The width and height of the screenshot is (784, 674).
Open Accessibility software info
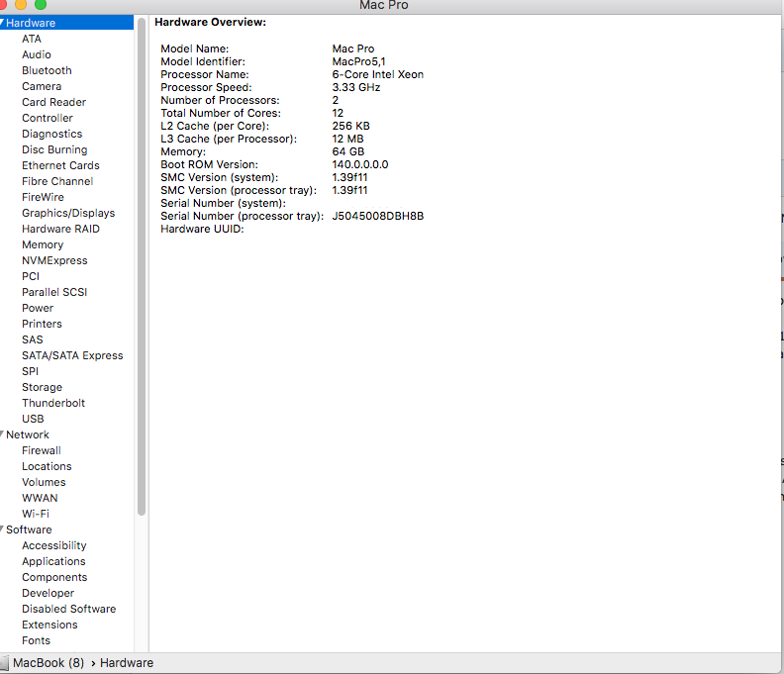[54, 545]
